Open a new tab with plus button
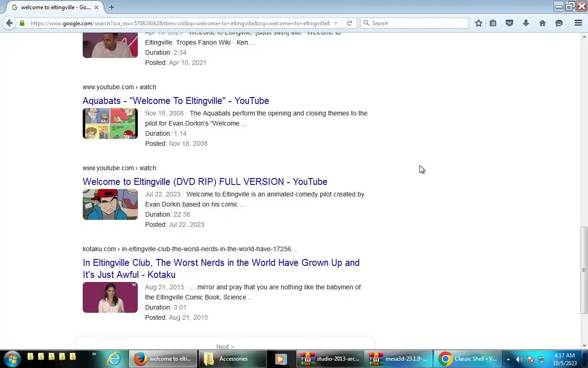Viewport: 588px width, 368px height. click(x=111, y=7)
